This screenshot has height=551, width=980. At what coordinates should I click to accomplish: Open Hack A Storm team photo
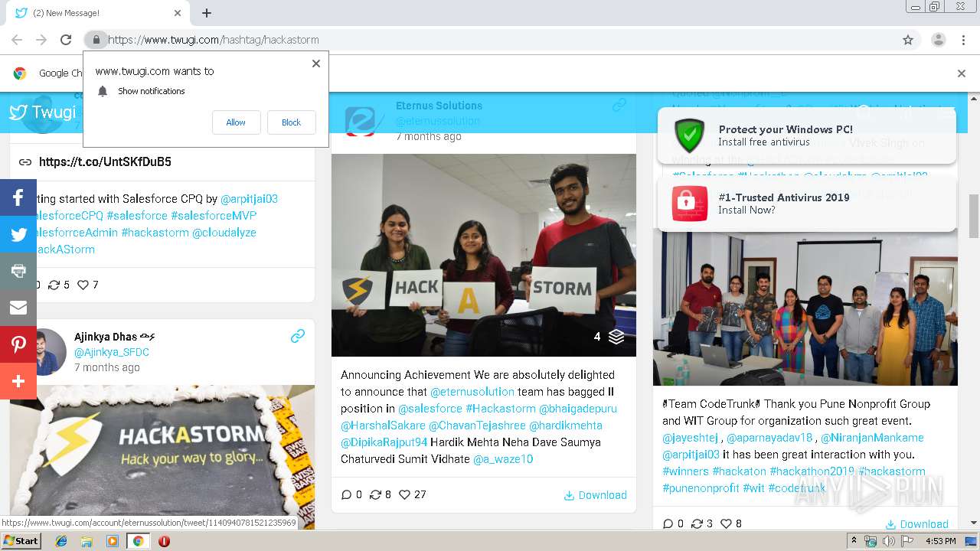(x=484, y=255)
